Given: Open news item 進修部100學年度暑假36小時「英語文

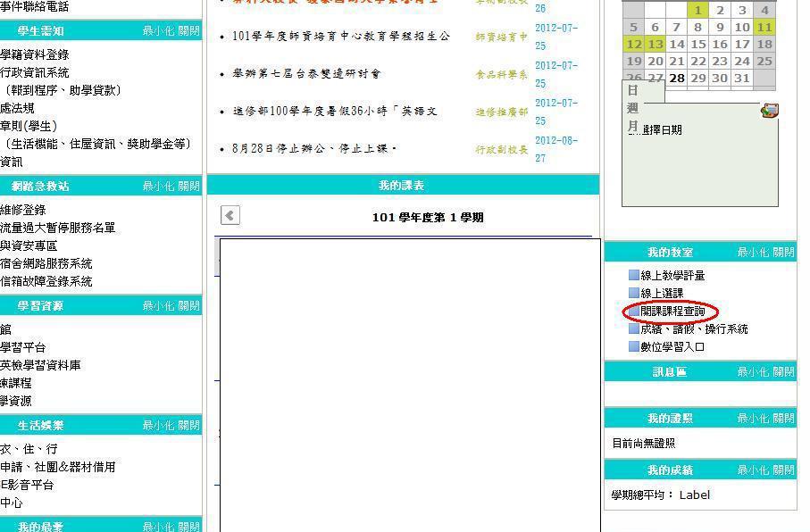Looking at the screenshot, I should click(335, 111).
